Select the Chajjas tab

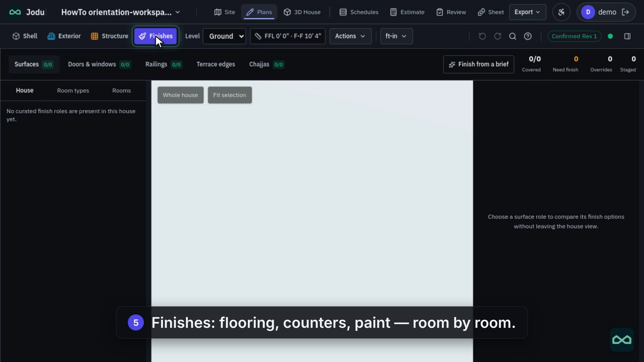coord(267,64)
